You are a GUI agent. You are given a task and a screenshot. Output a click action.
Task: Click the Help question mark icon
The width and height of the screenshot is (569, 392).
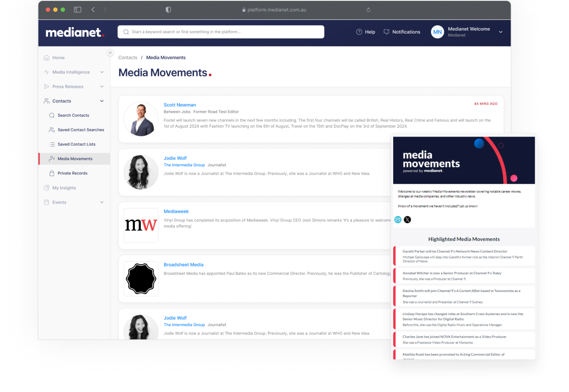click(x=358, y=32)
